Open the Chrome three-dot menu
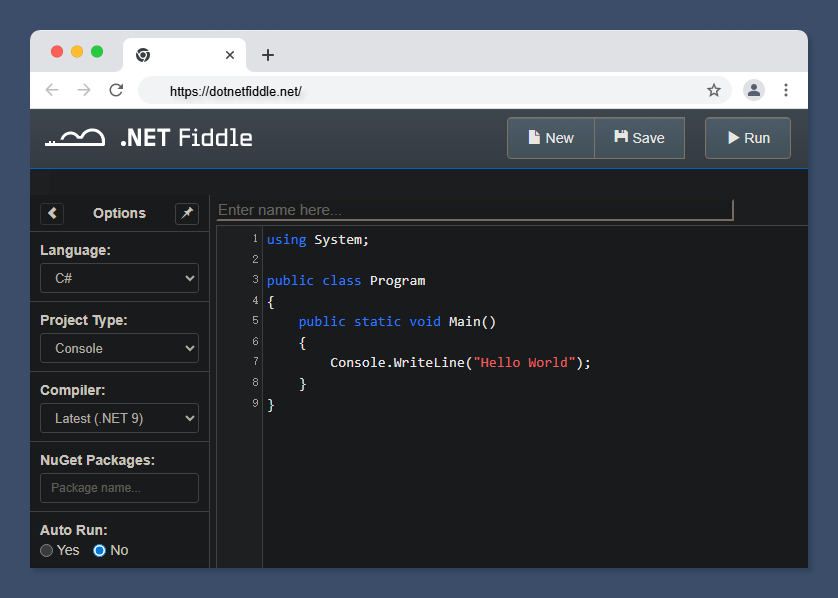 [786, 90]
